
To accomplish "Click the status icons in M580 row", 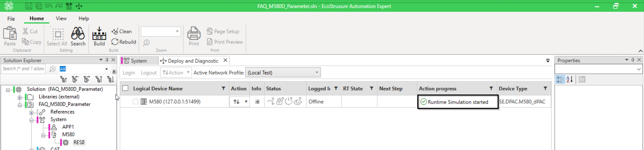I will tap(284, 101).
